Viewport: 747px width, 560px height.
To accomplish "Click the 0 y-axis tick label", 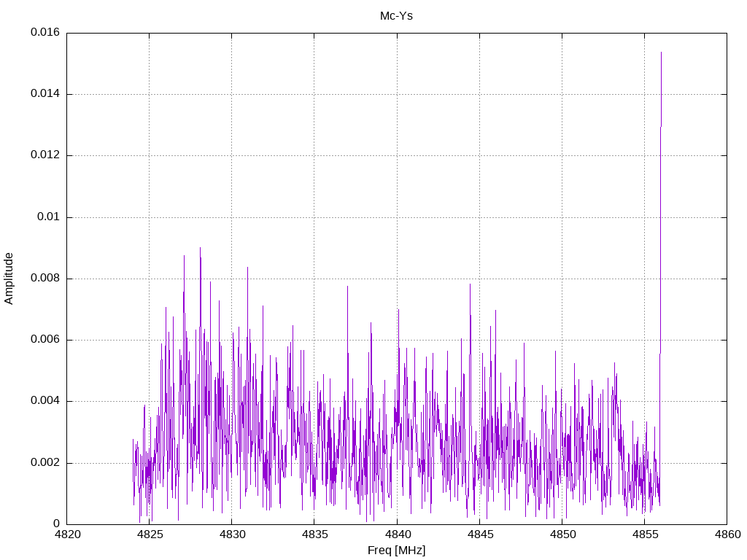I will point(57,524).
